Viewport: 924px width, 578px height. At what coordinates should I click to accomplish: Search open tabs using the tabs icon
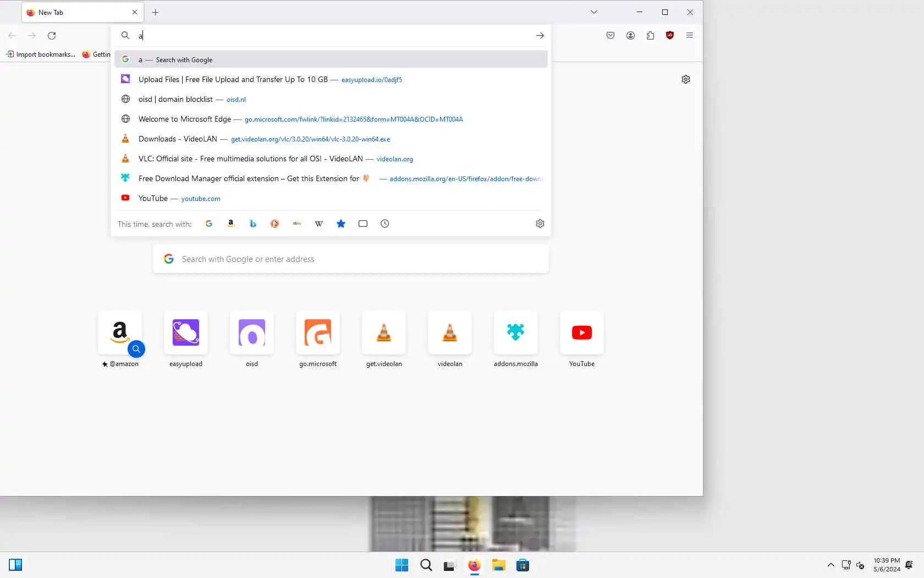tap(363, 223)
